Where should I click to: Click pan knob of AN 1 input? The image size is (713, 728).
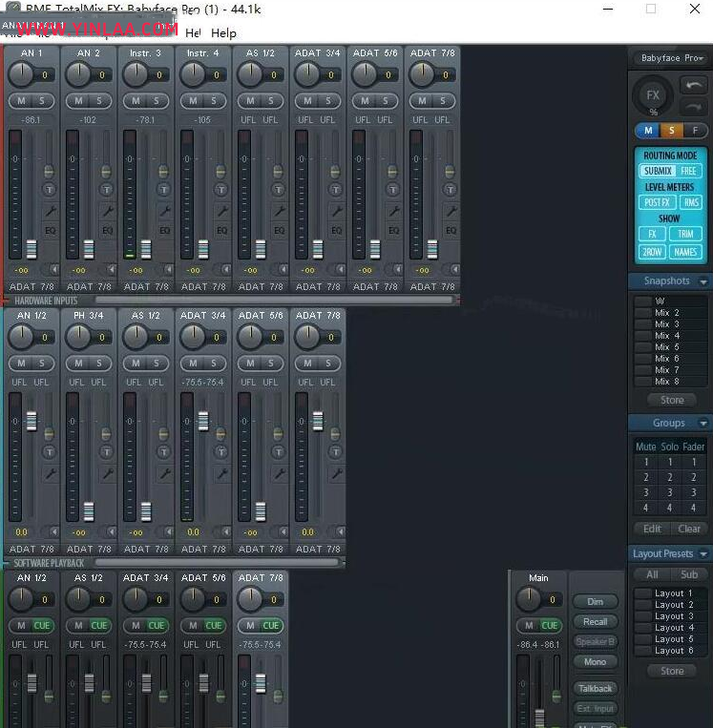click(x=21, y=74)
